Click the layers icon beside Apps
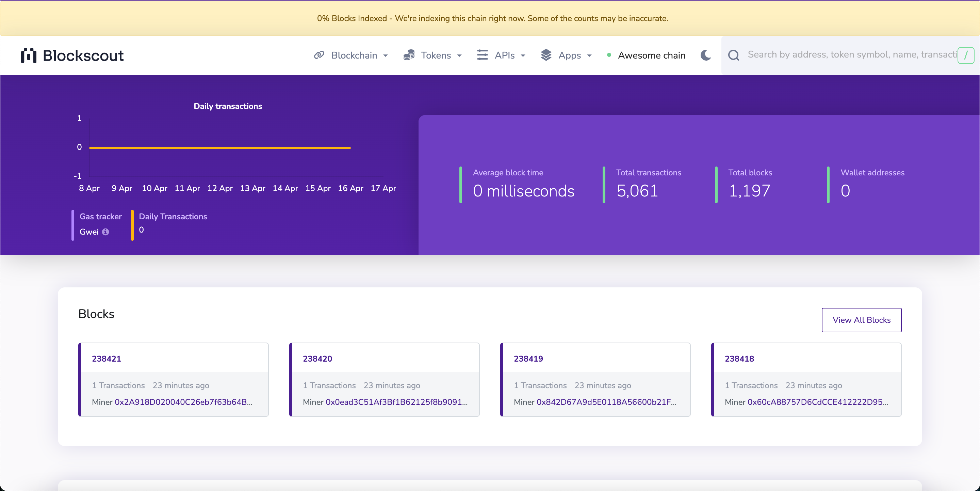The height and width of the screenshot is (491, 980). [x=546, y=55]
